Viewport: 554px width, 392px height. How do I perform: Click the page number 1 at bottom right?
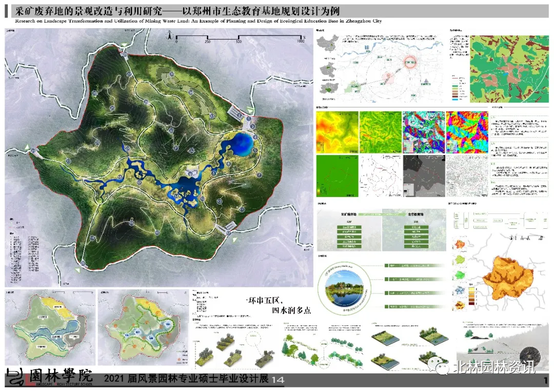click(546, 381)
